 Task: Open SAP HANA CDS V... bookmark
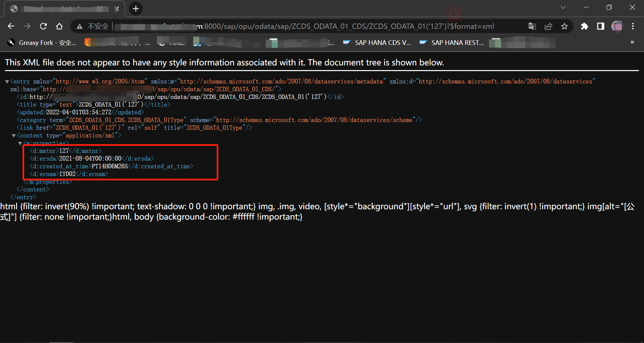coord(377,43)
